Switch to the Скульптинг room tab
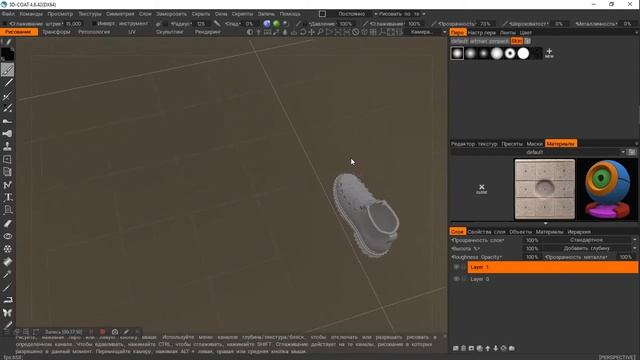The image size is (640, 360). 169,32
